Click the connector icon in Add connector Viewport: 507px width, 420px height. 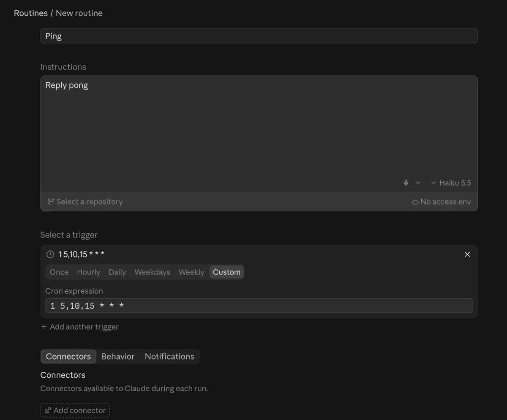pyautogui.click(x=48, y=410)
